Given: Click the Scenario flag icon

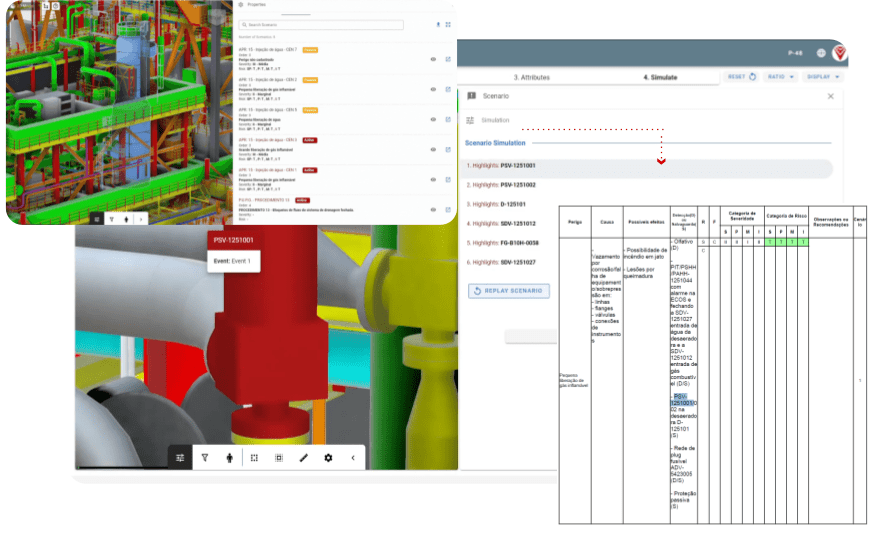Looking at the screenshot, I should (x=471, y=96).
